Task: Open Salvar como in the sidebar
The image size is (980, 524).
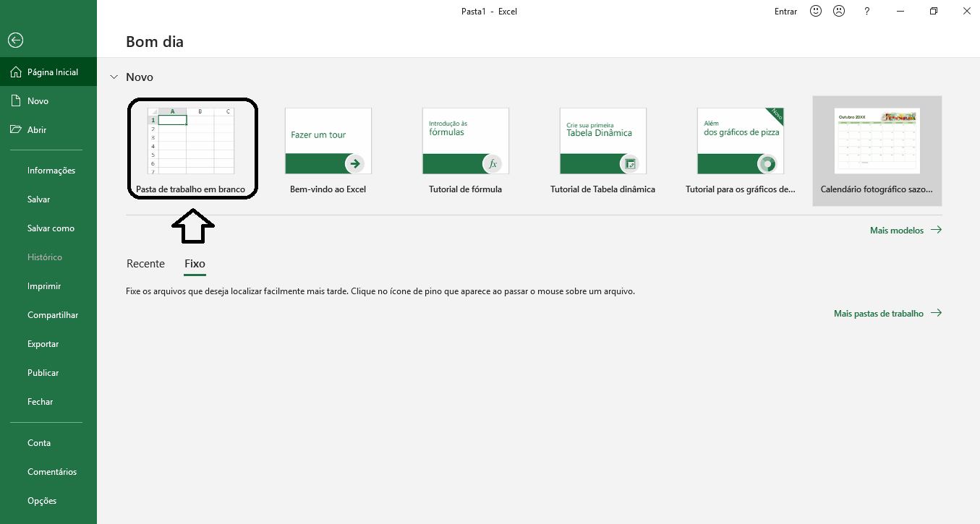Action: [51, 228]
